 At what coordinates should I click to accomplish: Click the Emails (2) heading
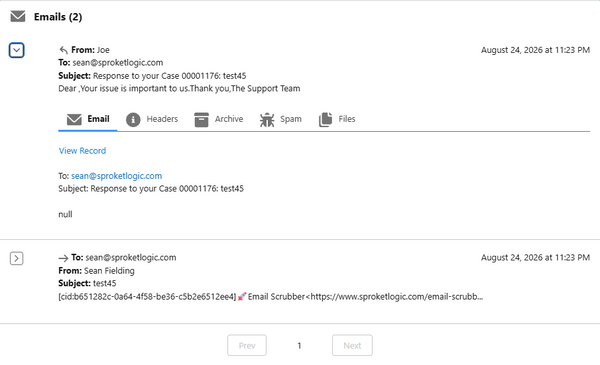coord(58,17)
